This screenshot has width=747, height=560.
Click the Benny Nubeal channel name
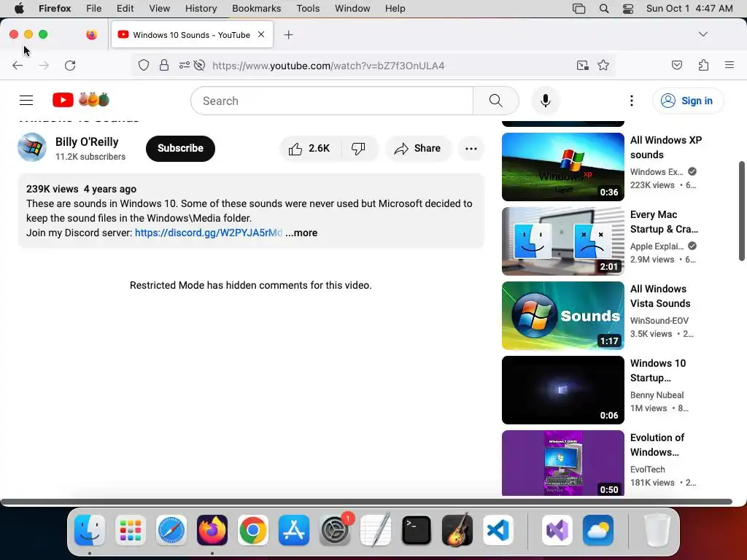[657, 394]
